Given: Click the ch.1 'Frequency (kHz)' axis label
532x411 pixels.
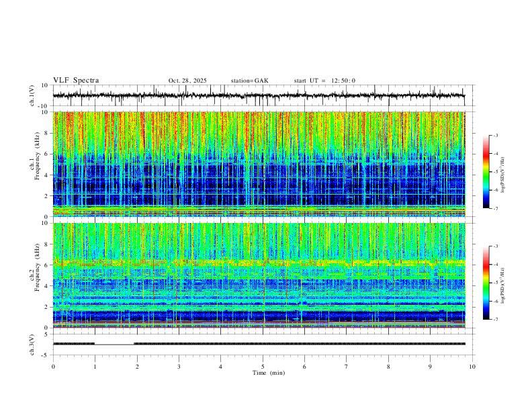Looking at the screenshot, I should (38, 156).
